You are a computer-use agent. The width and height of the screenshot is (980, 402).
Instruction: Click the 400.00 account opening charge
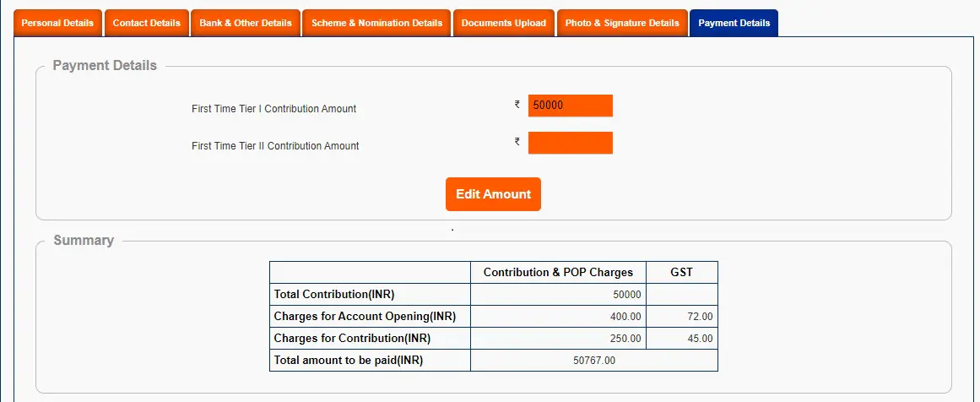pyautogui.click(x=625, y=317)
